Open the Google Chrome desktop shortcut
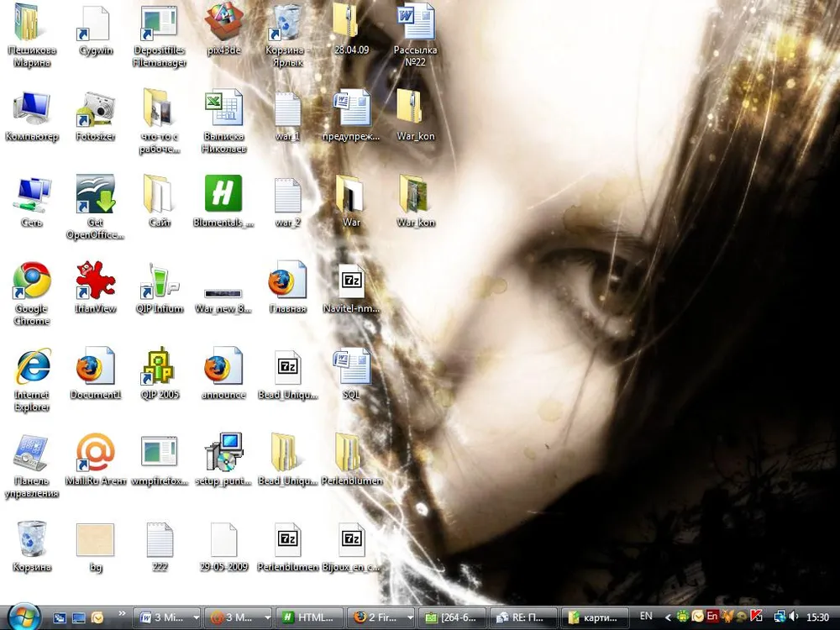This screenshot has height=630, width=840. click(x=32, y=281)
